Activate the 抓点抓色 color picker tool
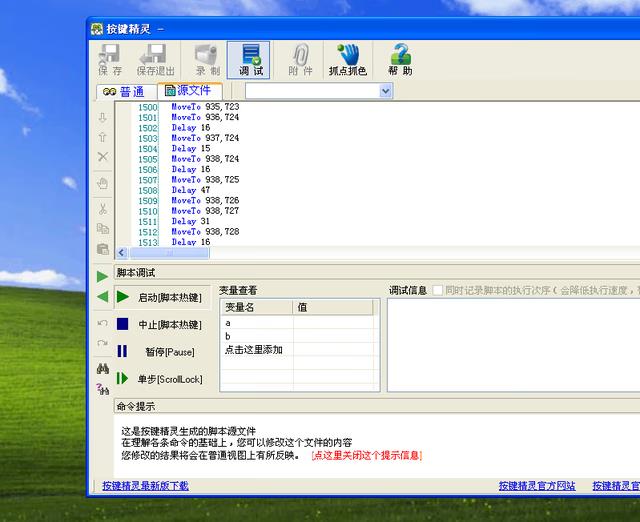This screenshot has height=522, width=640. 347,60
